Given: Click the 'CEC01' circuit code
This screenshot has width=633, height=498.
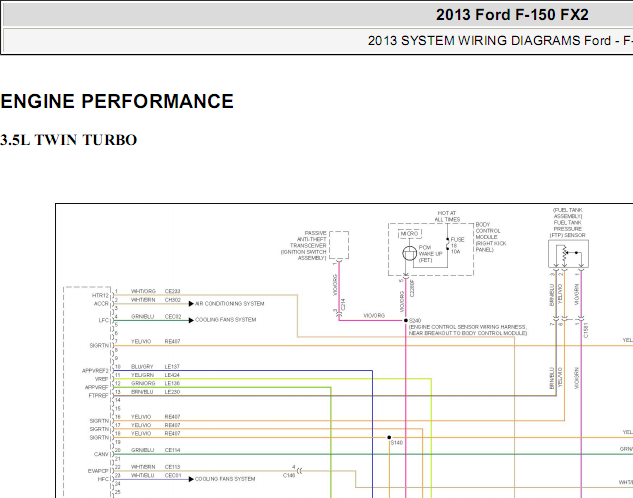Looking at the screenshot, I should click(173, 475).
